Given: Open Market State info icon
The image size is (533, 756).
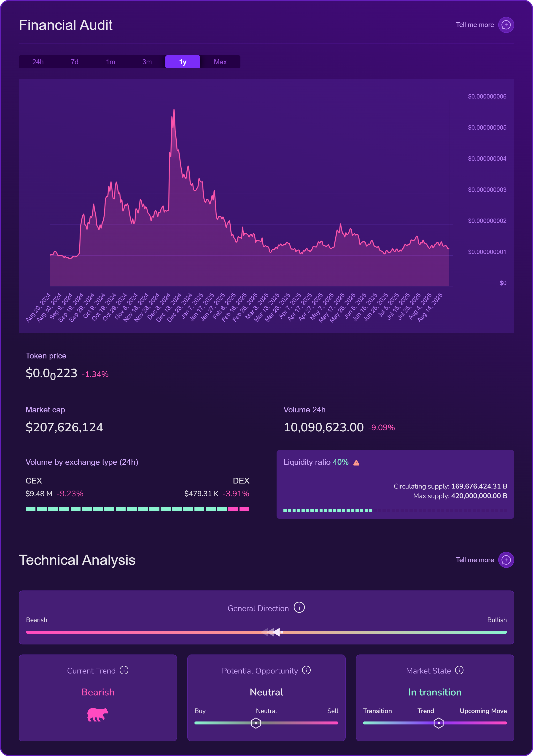Looking at the screenshot, I should coord(459,670).
